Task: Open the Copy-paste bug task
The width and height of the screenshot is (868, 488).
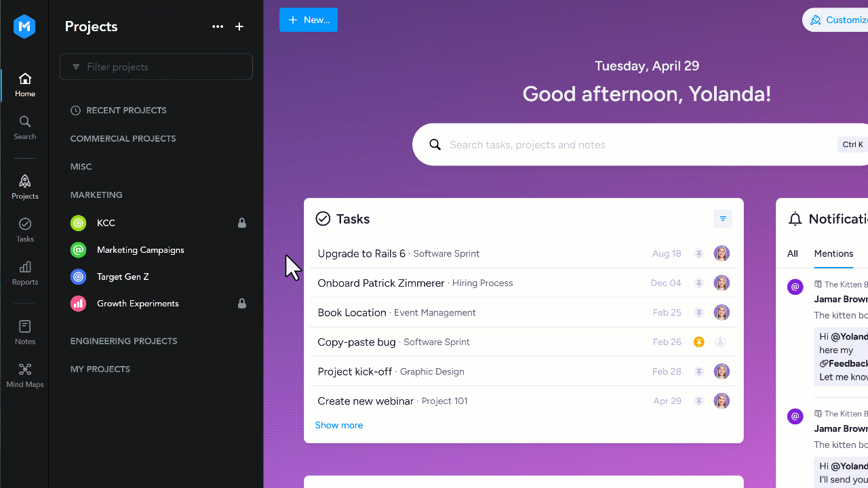Action: coord(357,342)
